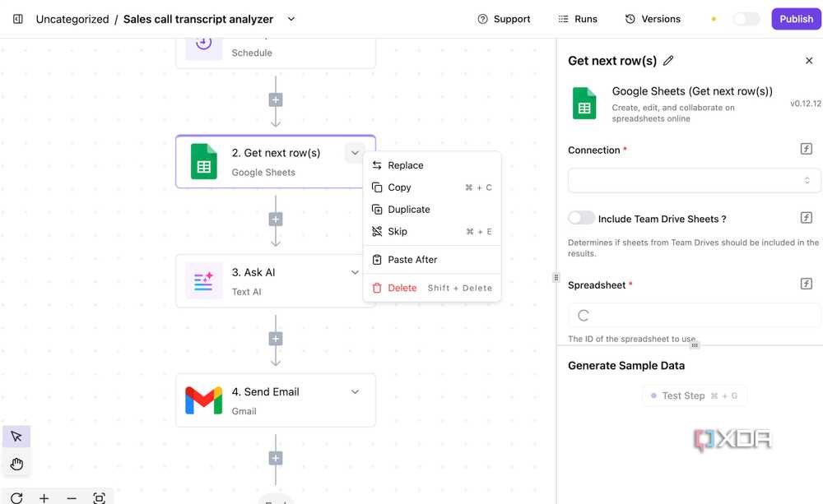This screenshot has height=504, width=823.
Task: Toggle Include Team Drive Sheets switch
Action: coord(581,218)
